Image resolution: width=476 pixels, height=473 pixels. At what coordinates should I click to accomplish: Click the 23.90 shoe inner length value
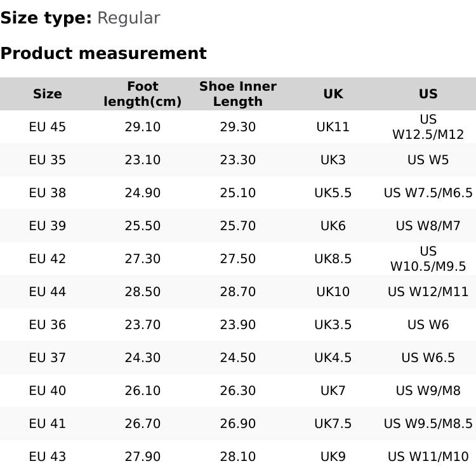(238, 325)
